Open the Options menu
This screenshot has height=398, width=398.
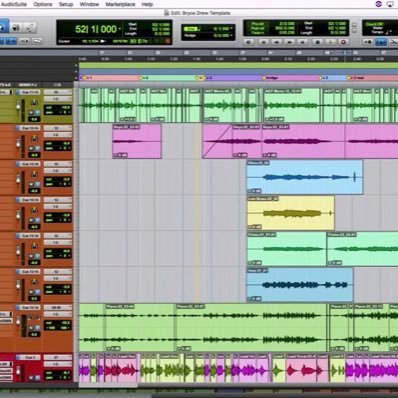tap(43, 4)
